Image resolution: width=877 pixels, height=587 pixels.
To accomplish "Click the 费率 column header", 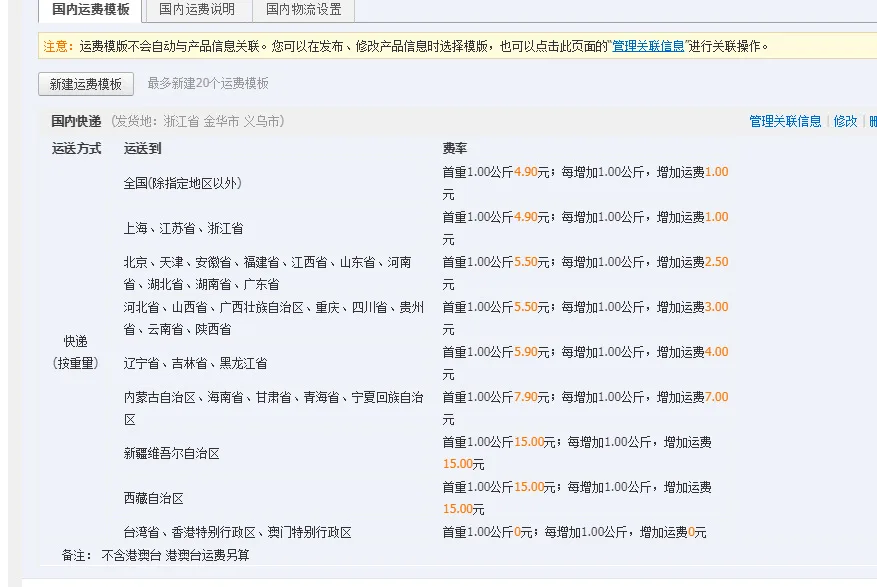I will pos(454,148).
